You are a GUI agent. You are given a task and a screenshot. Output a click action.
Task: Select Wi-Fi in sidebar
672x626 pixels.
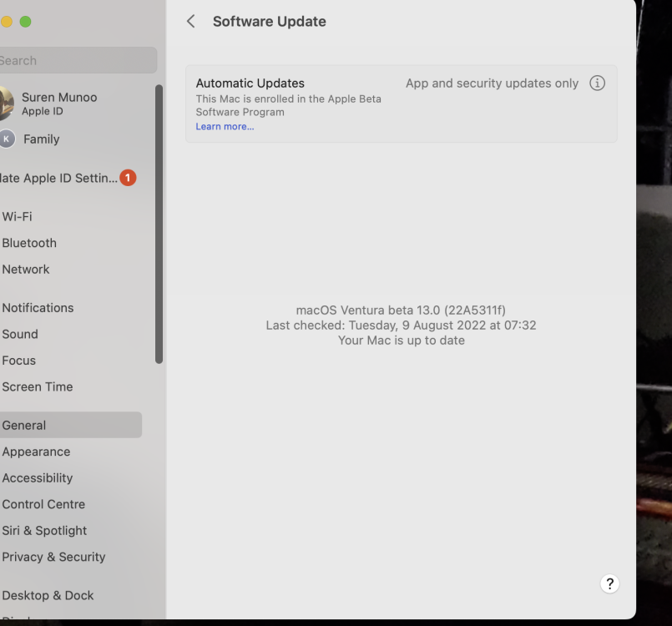pos(71,216)
